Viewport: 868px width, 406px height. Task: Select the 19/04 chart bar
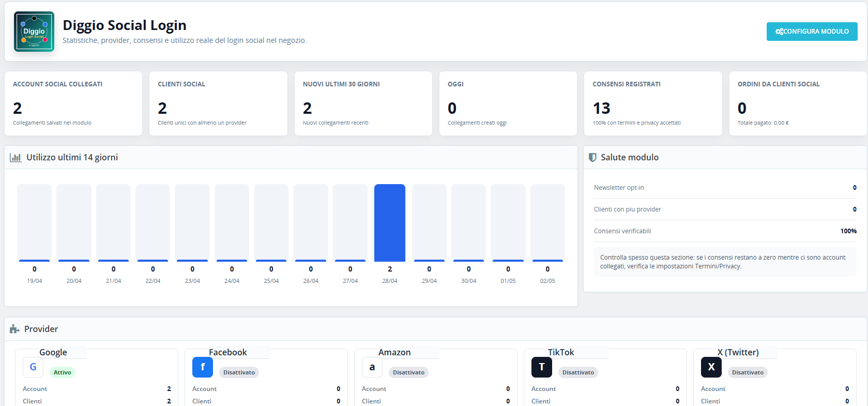tap(35, 223)
